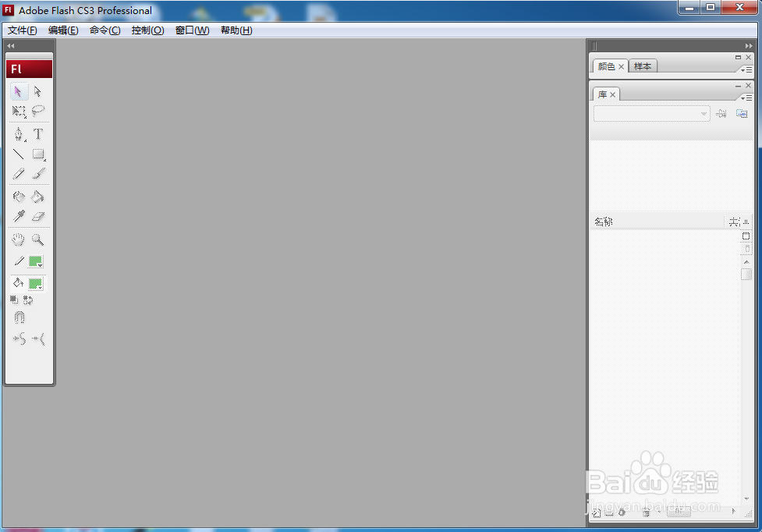
Task: Select the Free Transform tool
Action: 19,112
